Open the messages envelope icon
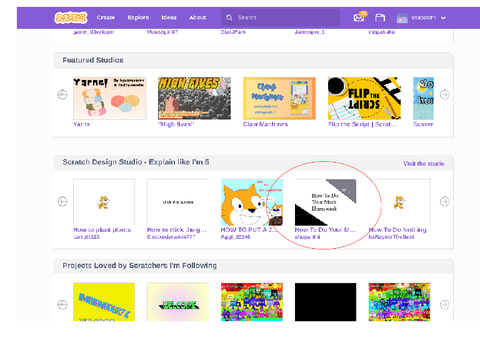 click(359, 17)
